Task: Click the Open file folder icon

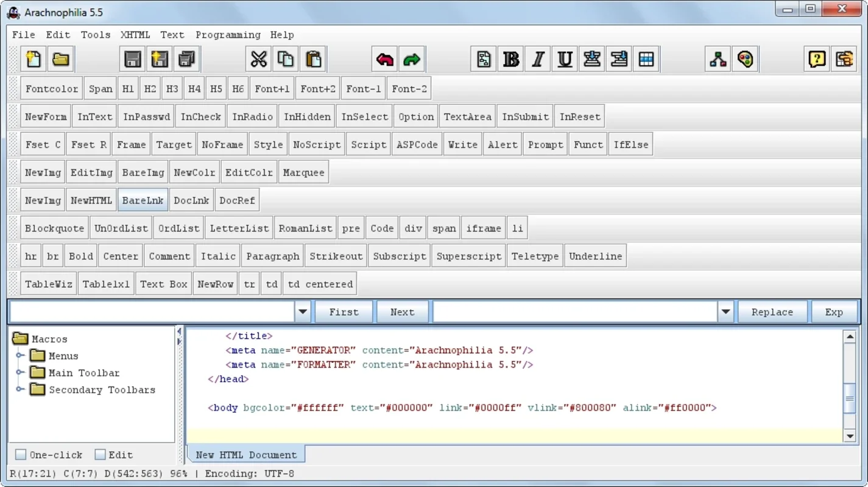Action: (x=60, y=59)
